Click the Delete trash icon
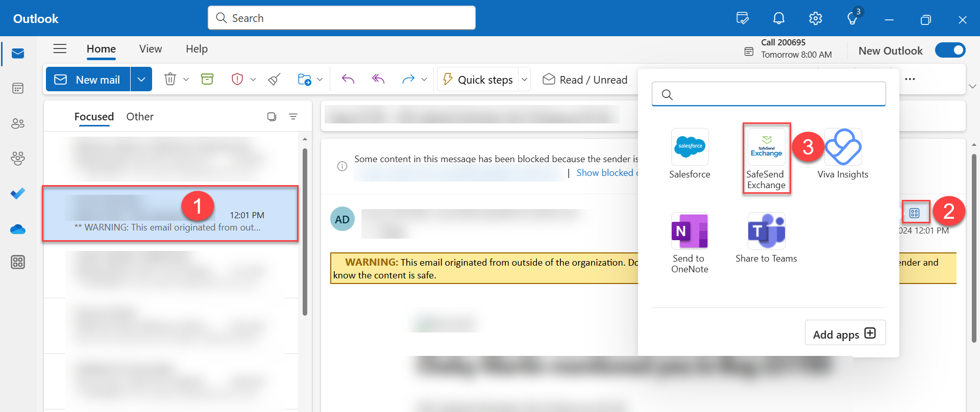The image size is (980, 412). (170, 79)
